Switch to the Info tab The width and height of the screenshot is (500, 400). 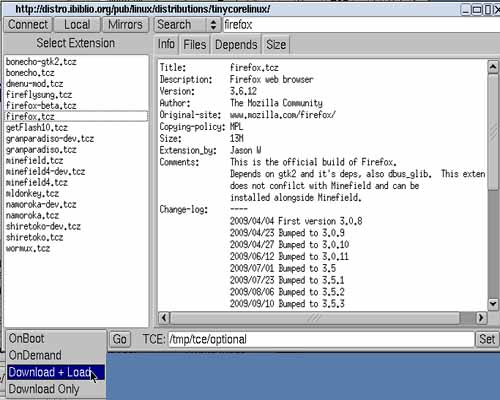pyautogui.click(x=166, y=44)
